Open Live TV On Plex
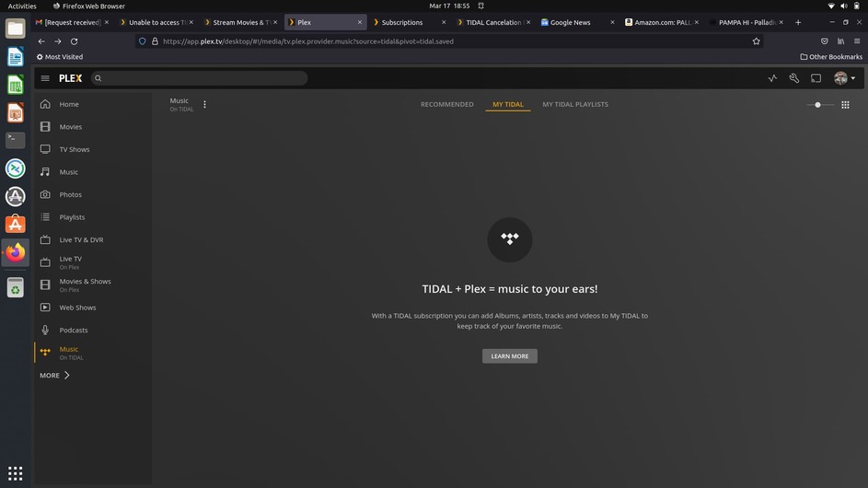Image resolution: width=868 pixels, height=488 pixels. click(x=70, y=262)
